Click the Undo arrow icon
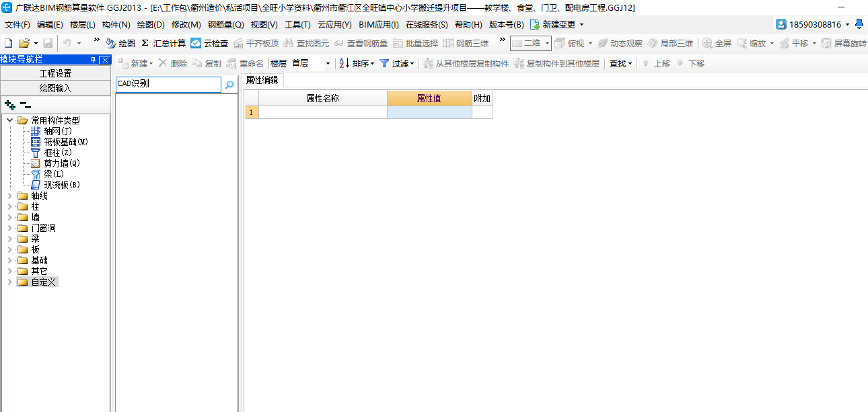Viewport: 868px width, 412px height. (x=67, y=43)
